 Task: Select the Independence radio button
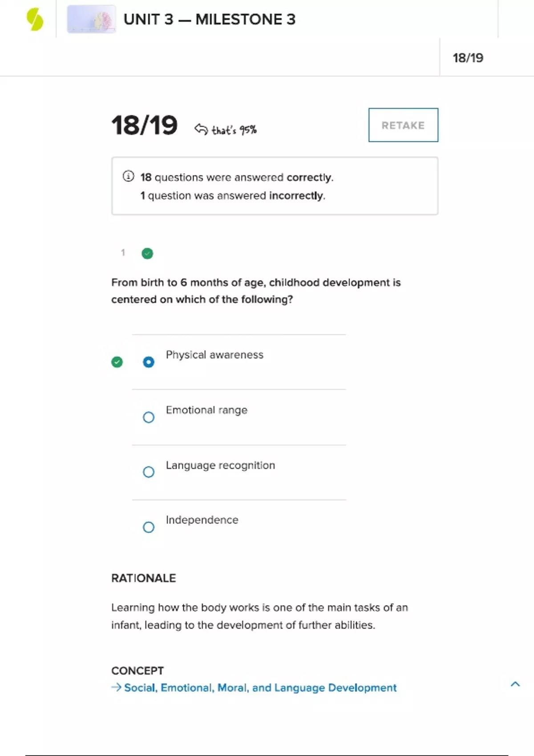[149, 527]
